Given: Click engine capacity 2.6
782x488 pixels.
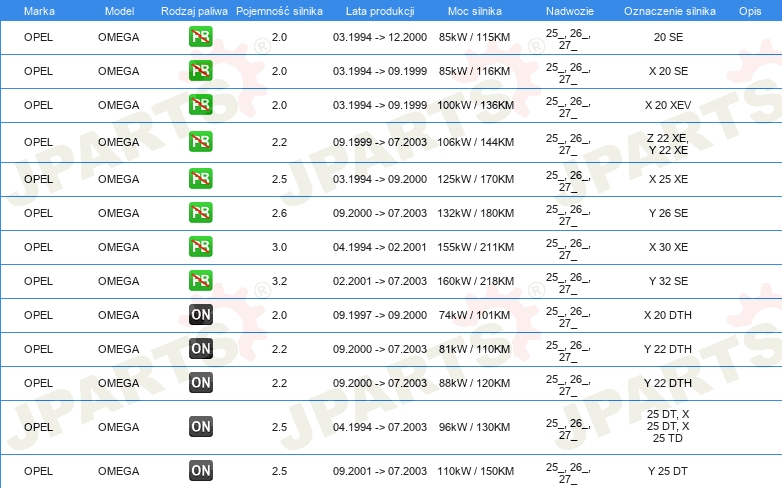Looking at the screenshot, I should (x=279, y=213).
